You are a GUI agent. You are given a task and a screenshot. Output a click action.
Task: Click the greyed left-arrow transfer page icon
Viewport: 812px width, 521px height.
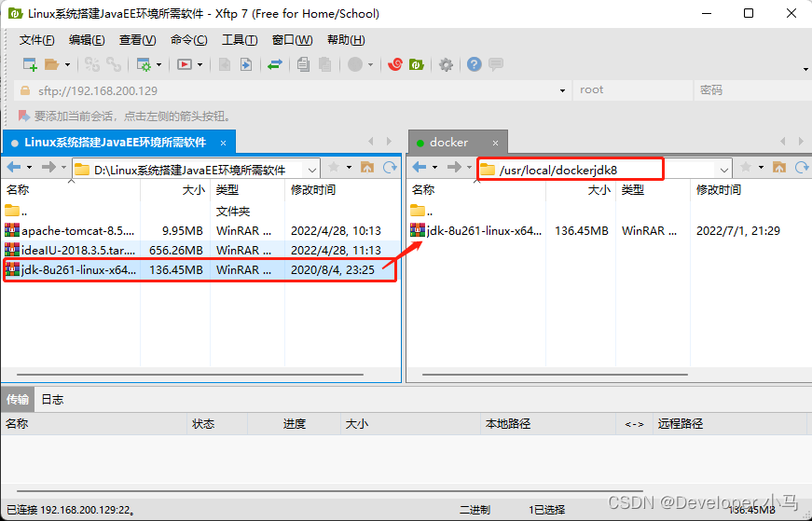(225, 64)
